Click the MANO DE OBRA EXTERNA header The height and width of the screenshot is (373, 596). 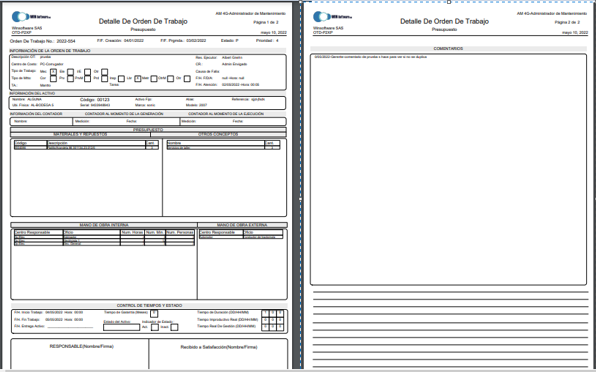(242, 225)
